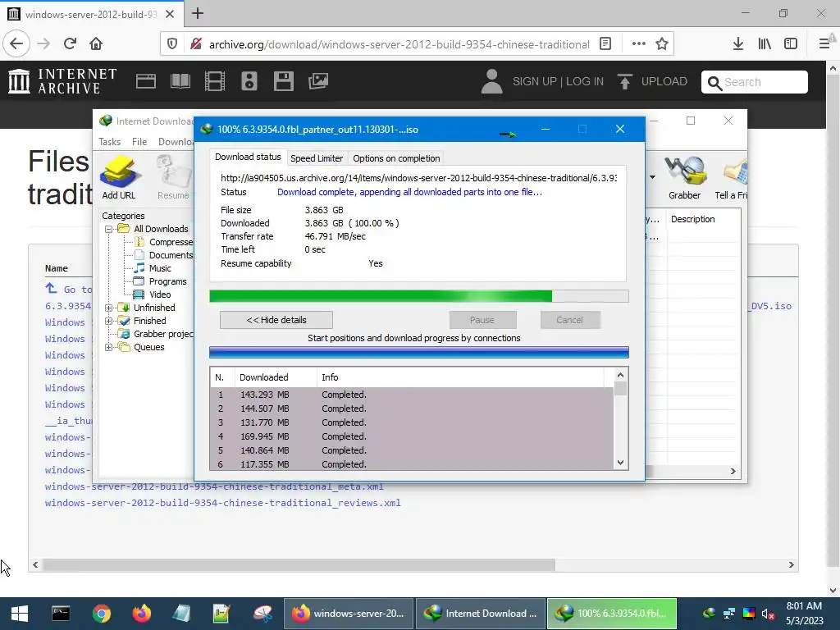Click SIGN UP link
This screenshot has width=840, height=630.
coord(535,81)
